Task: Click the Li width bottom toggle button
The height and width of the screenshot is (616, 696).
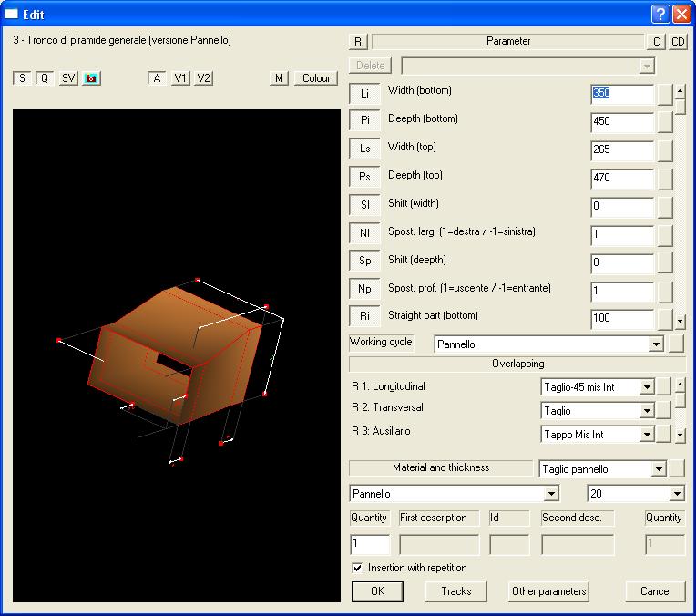Action: click(x=364, y=94)
